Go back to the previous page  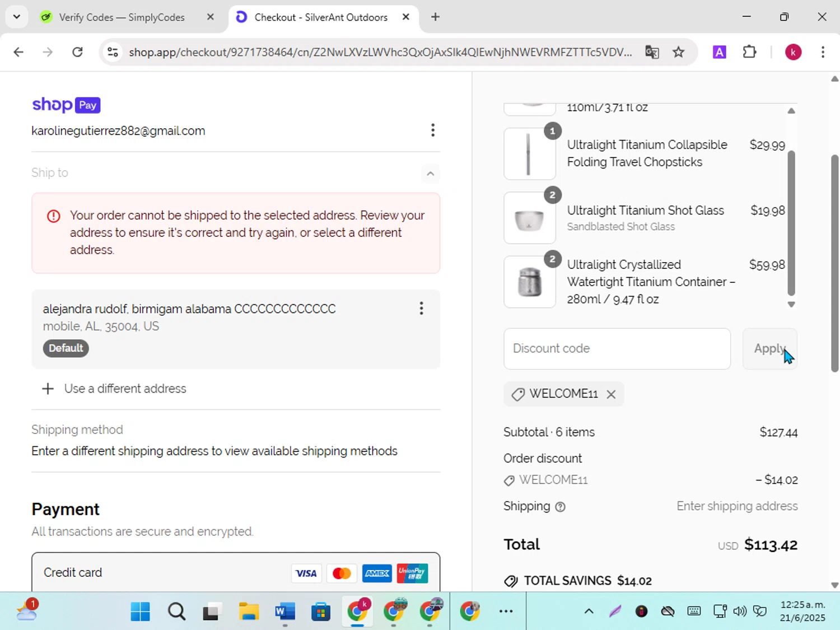click(18, 52)
